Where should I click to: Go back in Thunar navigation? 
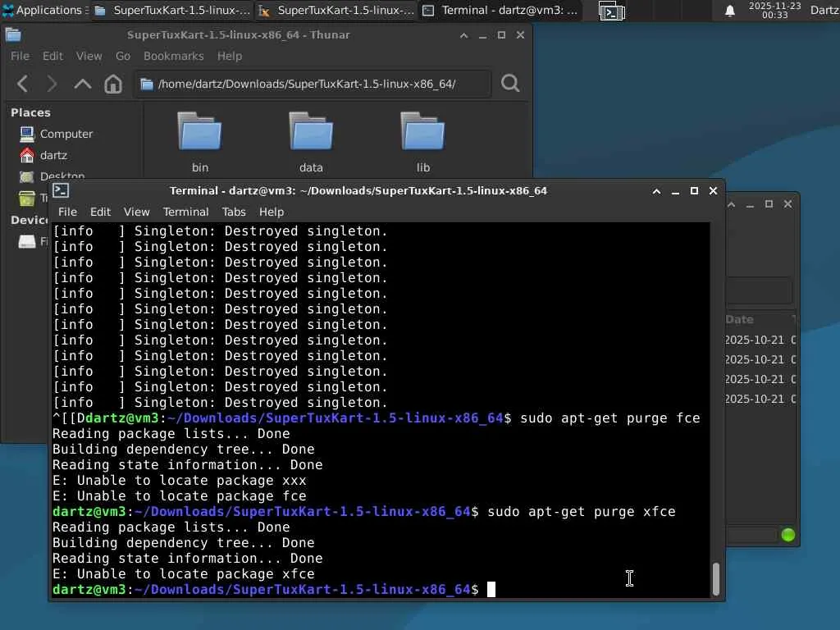22,84
